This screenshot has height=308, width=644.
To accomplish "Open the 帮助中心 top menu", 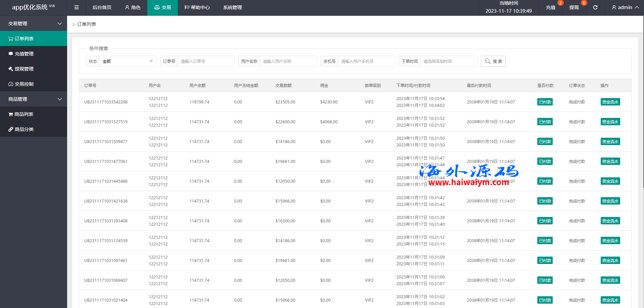I will (197, 7).
